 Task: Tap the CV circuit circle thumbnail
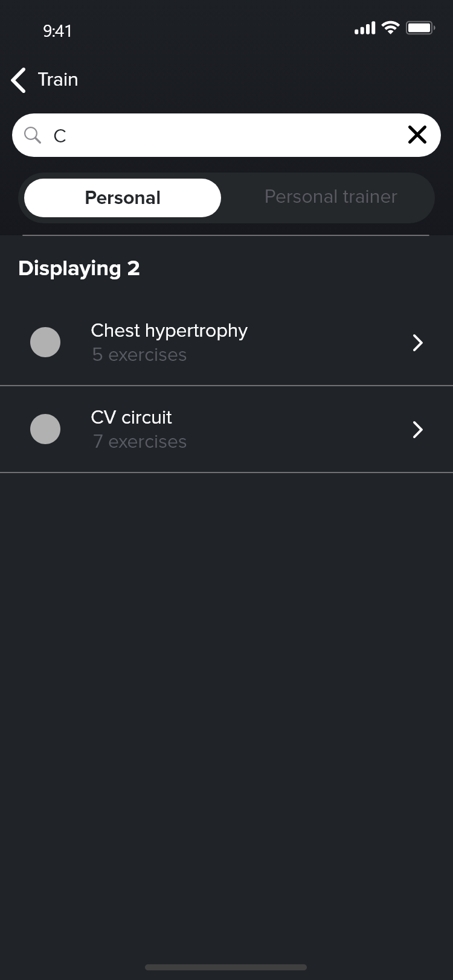pyautogui.click(x=45, y=429)
